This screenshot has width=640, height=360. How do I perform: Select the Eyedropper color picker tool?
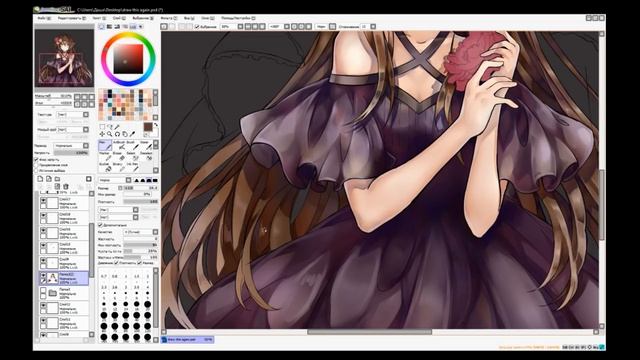[132, 134]
